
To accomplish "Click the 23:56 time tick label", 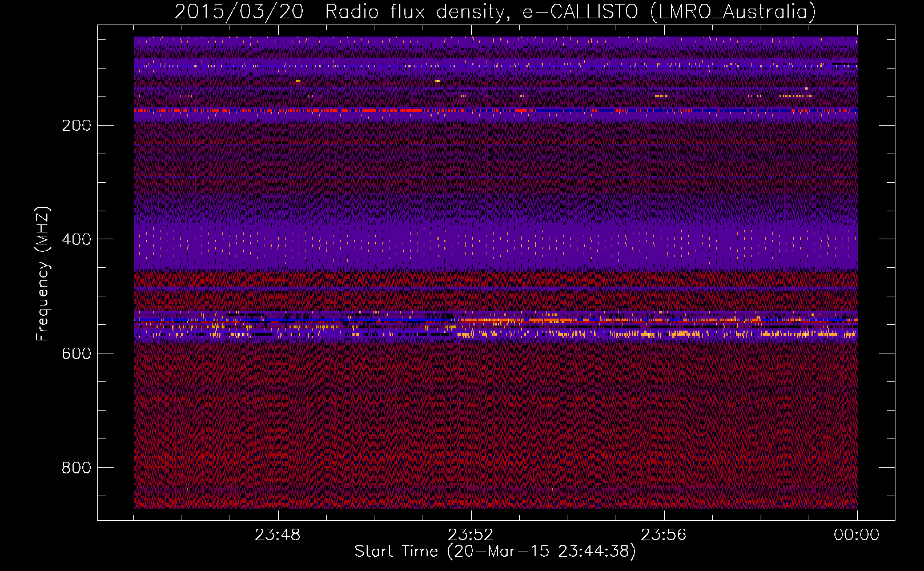I will 664,535.
